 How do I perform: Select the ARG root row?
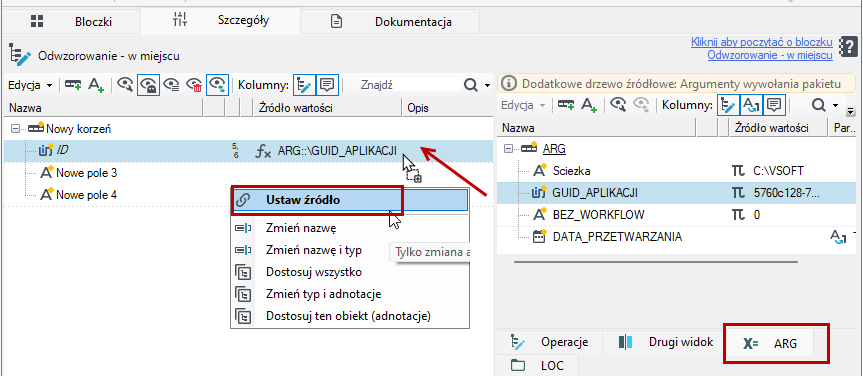point(677,149)
